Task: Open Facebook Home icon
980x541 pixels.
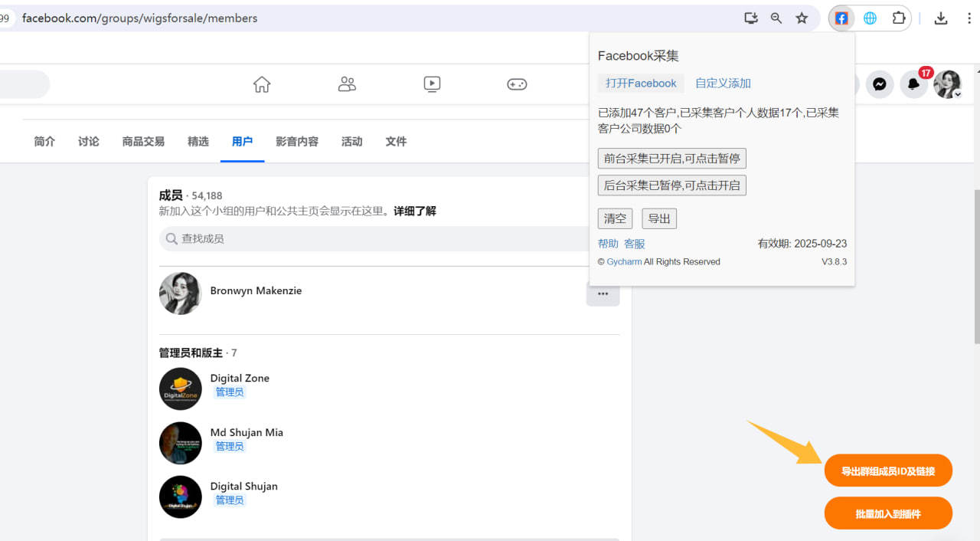Action: 262,84
